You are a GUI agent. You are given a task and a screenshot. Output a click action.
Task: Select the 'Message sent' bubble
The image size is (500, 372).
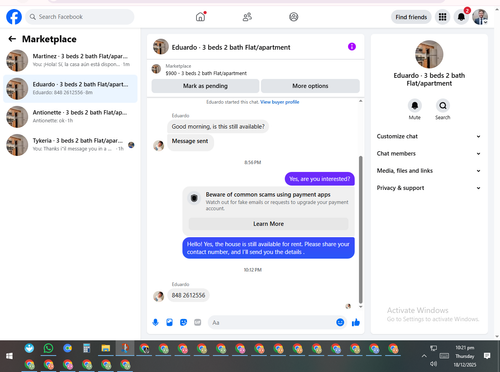190,142
